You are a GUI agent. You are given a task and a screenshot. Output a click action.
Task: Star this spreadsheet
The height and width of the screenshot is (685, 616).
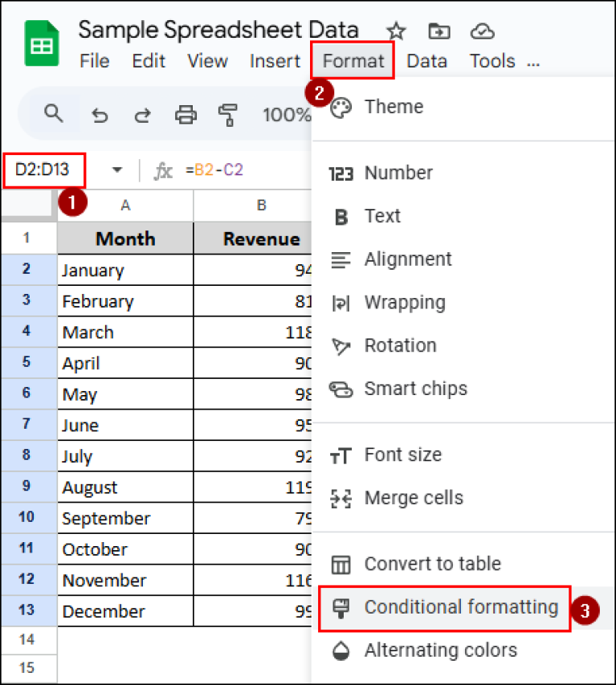[396, 31]
